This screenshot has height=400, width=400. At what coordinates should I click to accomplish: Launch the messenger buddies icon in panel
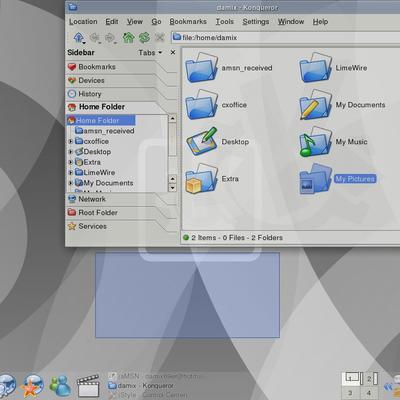pos(60,386)
